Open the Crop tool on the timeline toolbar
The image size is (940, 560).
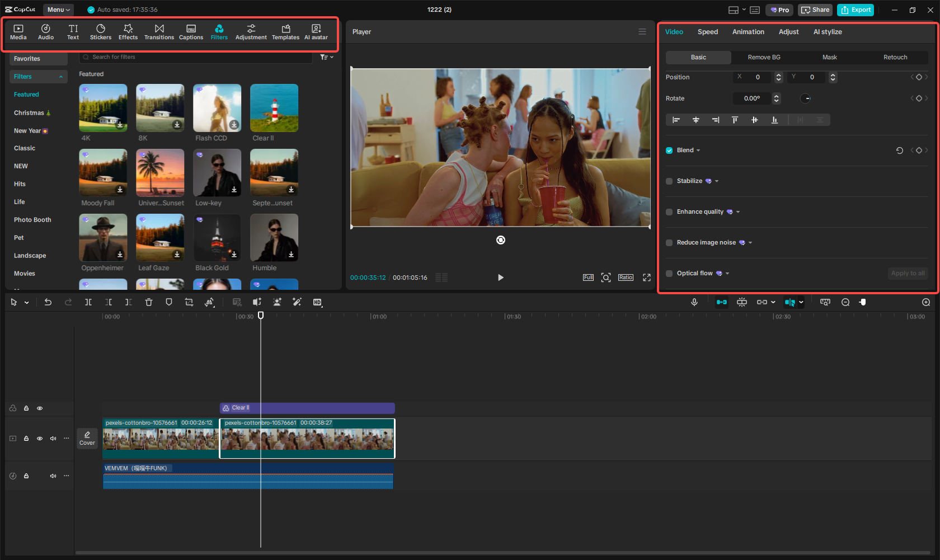189,302
